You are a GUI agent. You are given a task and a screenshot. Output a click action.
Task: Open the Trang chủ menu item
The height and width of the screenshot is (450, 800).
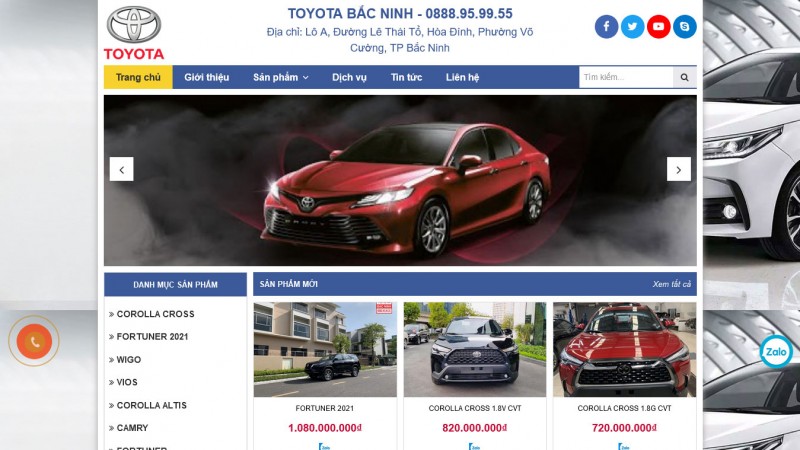point(138,78)
